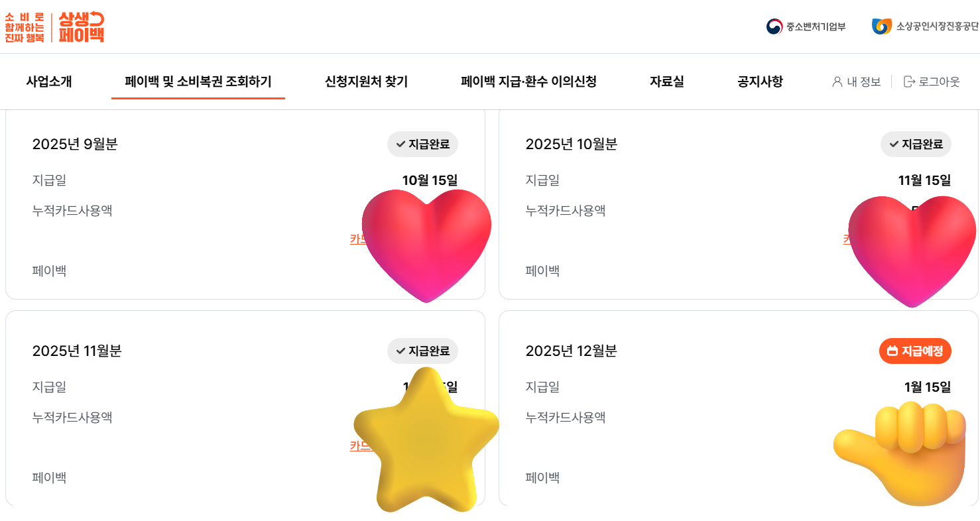Open the 카드 detail link in the 9월분 card
The width and height of the screenshot is (980, 521).
358,239
